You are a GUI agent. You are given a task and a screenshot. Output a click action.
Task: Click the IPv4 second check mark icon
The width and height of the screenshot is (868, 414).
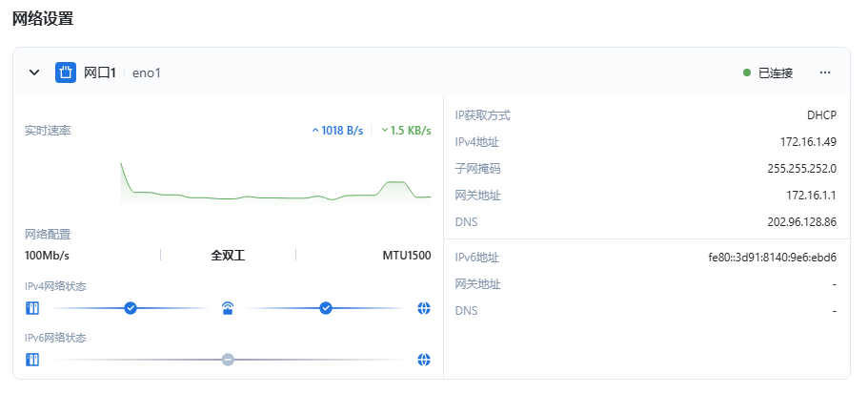coord(326,308)
